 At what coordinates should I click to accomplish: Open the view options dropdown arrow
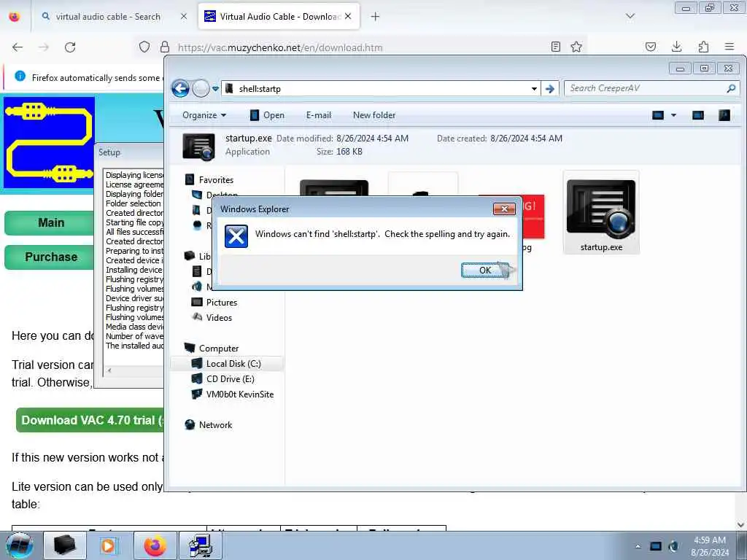click(673, 115)
